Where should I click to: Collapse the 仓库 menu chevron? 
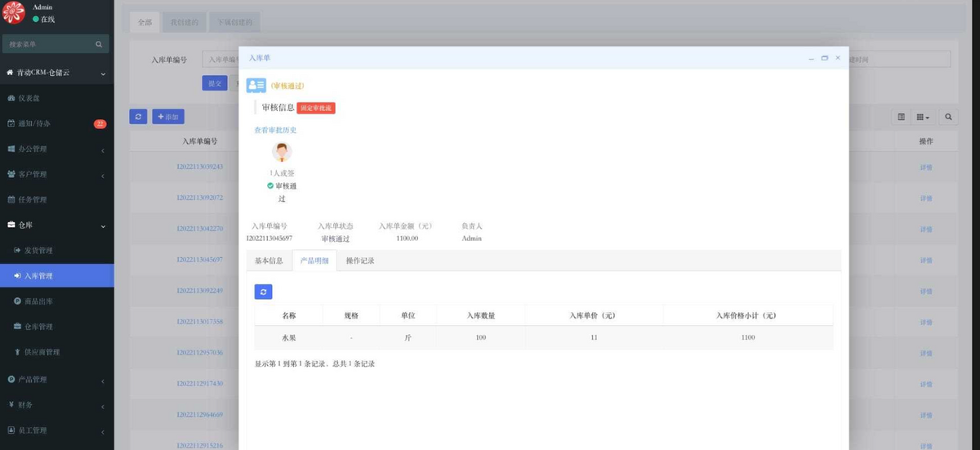(x=103, y=225)
